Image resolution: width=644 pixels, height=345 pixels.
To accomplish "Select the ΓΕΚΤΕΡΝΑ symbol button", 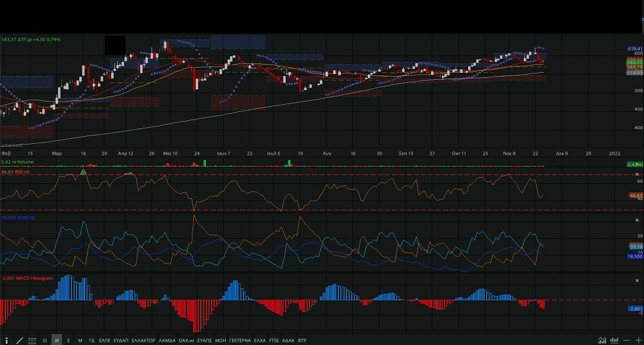I will click(x=240, y=340).
